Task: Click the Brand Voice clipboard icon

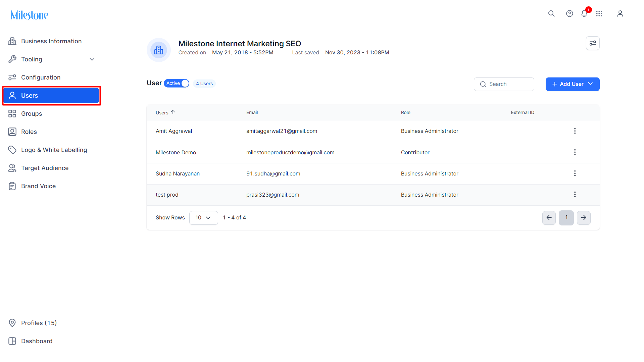Action: point(12,186)
